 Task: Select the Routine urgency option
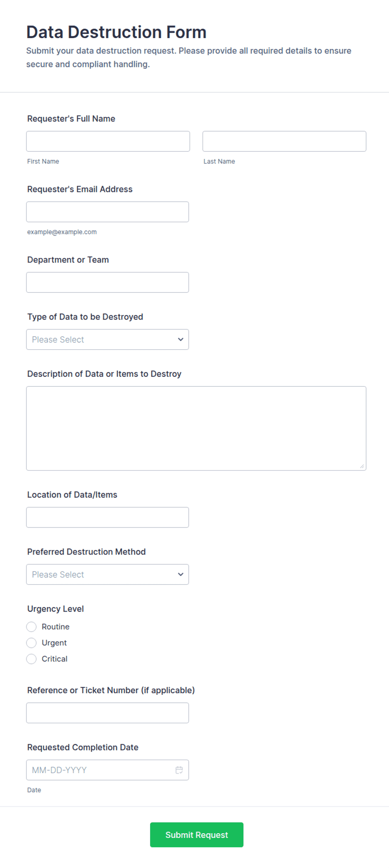(31, 627)
